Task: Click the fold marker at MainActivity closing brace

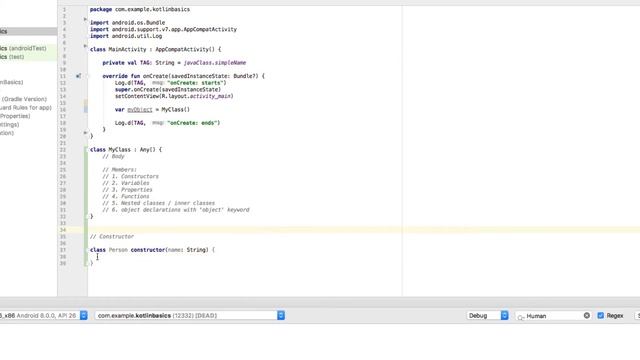Action: click(x=85, y=133)
